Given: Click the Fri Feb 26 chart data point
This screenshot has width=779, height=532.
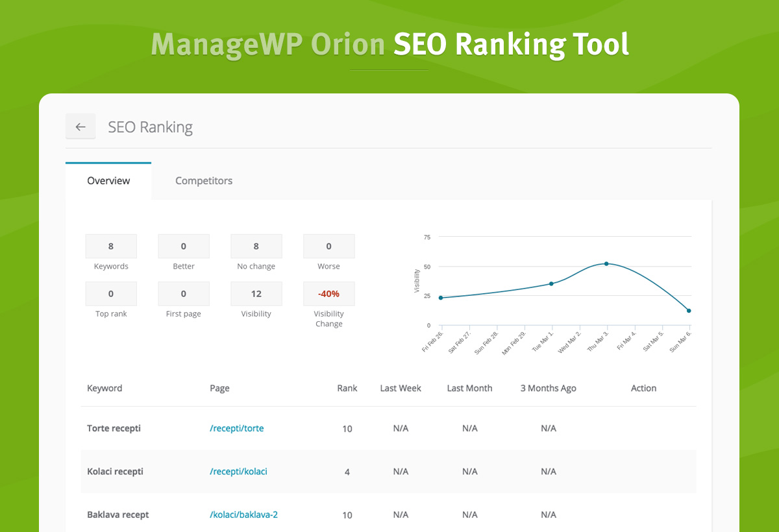Looking at the screenshot, I should pyautogui.click(x=441, y=298).
